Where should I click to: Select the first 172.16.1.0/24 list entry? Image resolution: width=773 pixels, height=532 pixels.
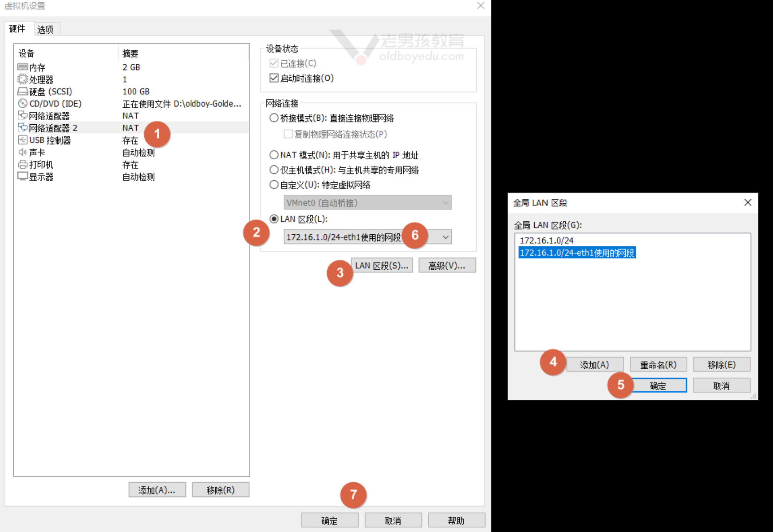click(547, 240)
